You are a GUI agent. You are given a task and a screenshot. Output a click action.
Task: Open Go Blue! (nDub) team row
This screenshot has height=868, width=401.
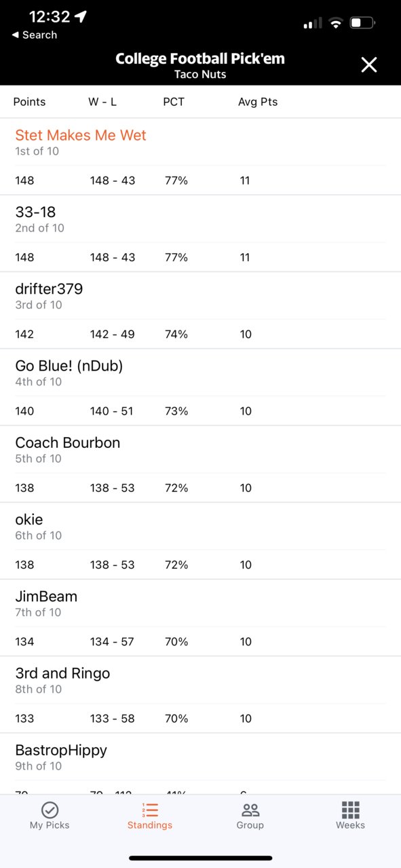tap(200, 387)
